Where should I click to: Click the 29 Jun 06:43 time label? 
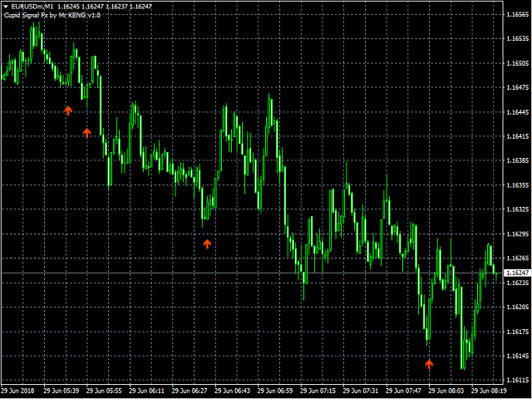pyautogui.click(x=233, y=391)
